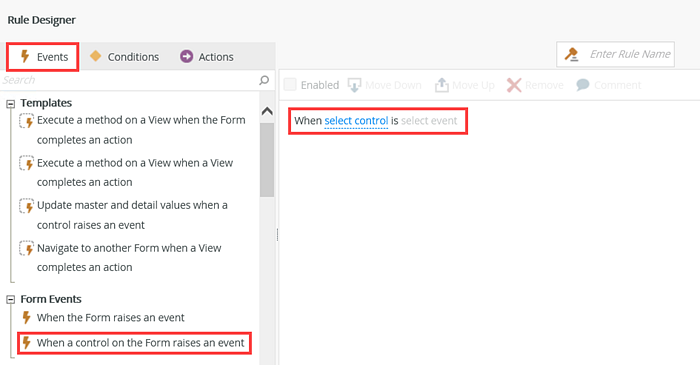This screenshot has height=365, width=700.
Task: Click the search magnifier icon
Action: 264,80
